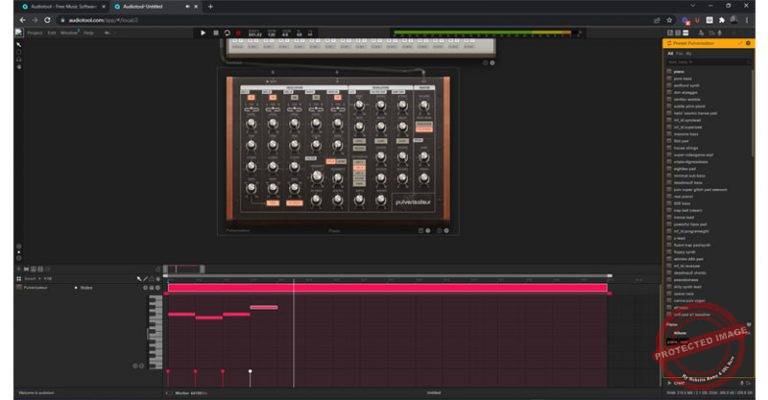Turn the large center knob on Pulverisateur
This screenshot has width=768, height=400.
(317, 175)
